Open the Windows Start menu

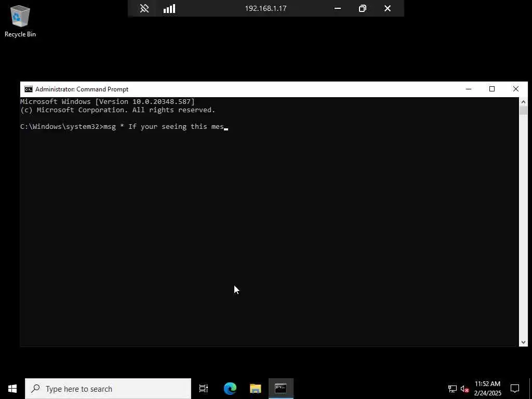(x=12, y=389)
